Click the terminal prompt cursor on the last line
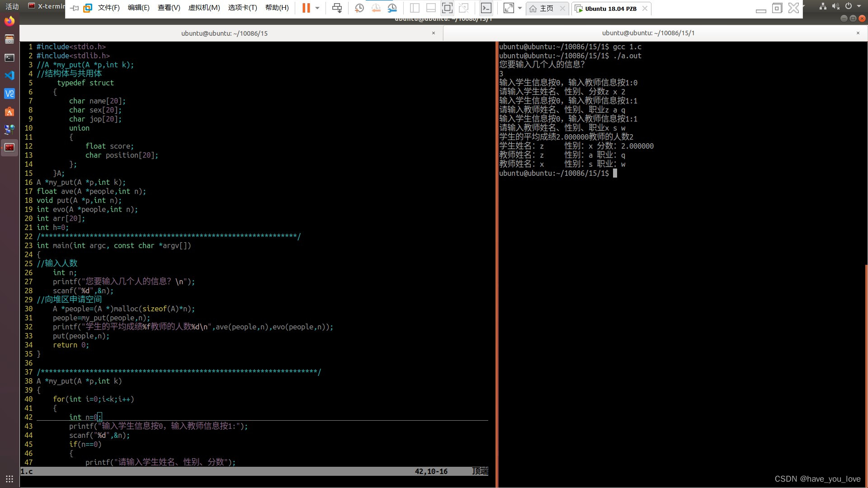Screen dimensions: 868x488 click(x=615, y=173)
